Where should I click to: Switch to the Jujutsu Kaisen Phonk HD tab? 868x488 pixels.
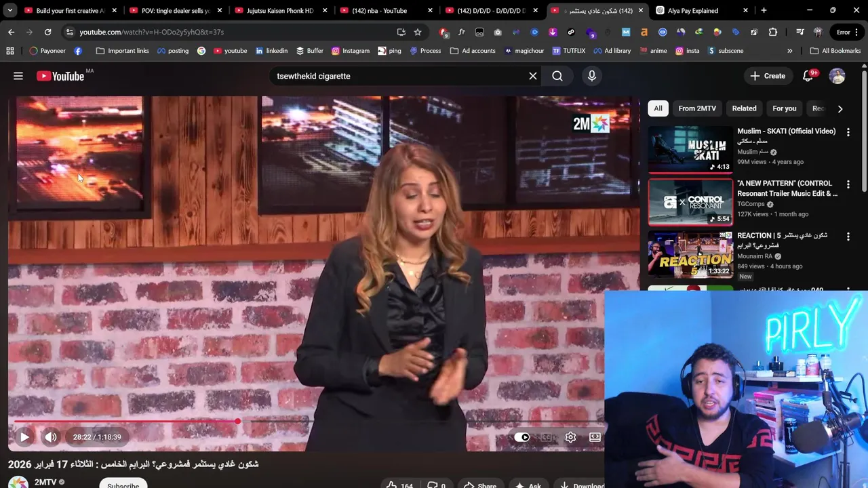280,11
